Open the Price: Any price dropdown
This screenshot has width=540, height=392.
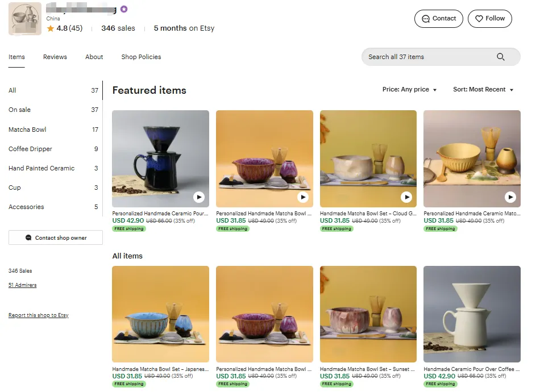(410, 90)
